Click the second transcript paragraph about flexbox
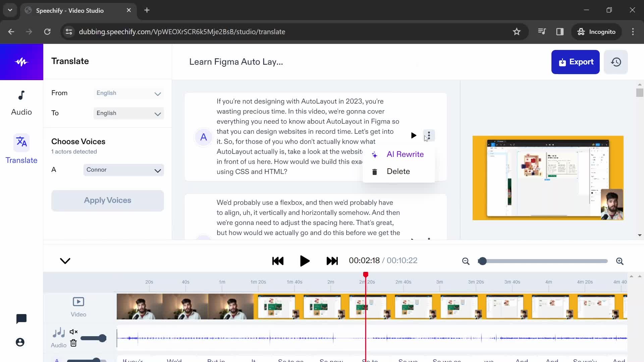The height and width of the screenshot is (362, 644). 308,218
